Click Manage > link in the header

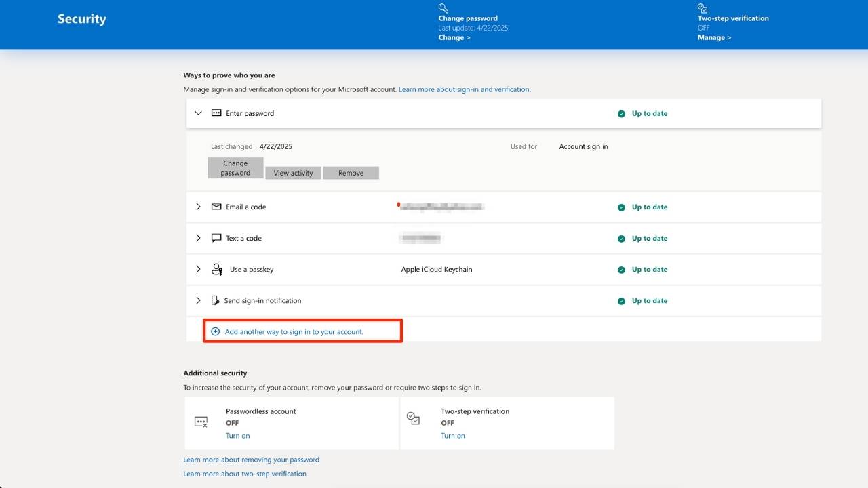(714, 38)
